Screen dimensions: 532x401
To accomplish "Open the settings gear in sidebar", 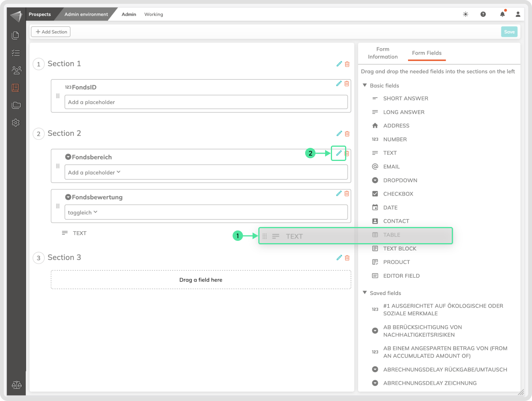I will (x=16, y=123).
